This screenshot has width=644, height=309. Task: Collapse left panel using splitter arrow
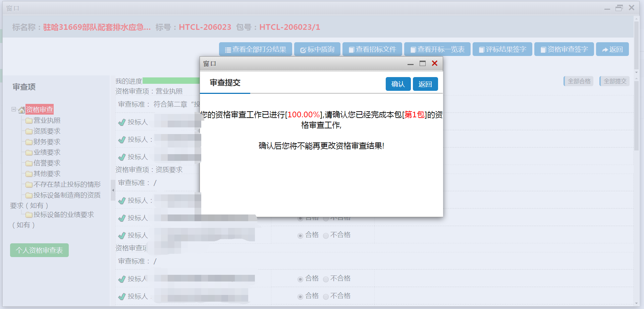coord(113,190)
